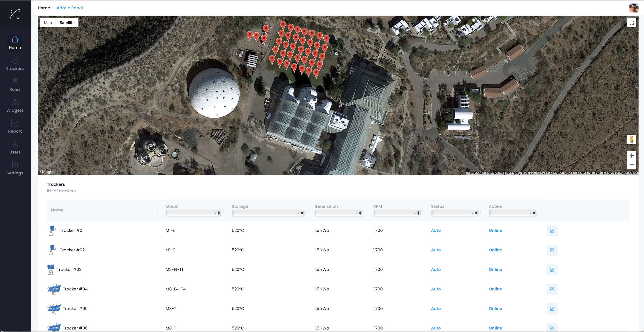This screenshot has height=332, width=644.
Task: Select the Home breadcrumb tab
Action: [x=44, y=8]
